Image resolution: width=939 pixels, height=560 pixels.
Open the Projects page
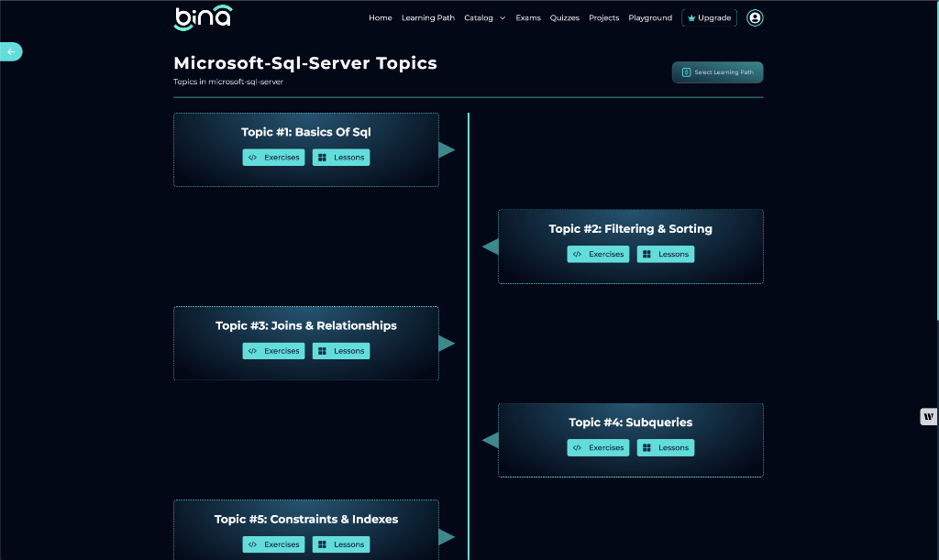(603, 18)
